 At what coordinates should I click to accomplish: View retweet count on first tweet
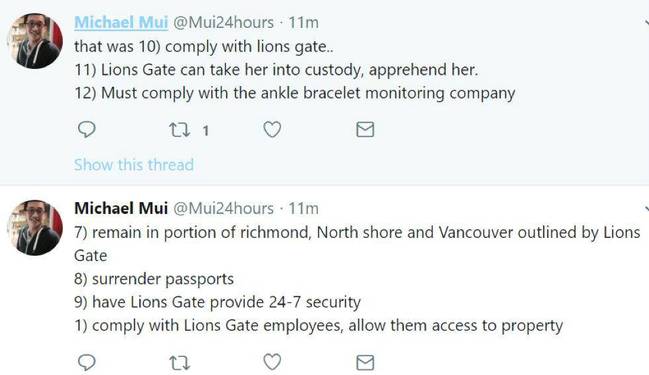coord(205,131)
